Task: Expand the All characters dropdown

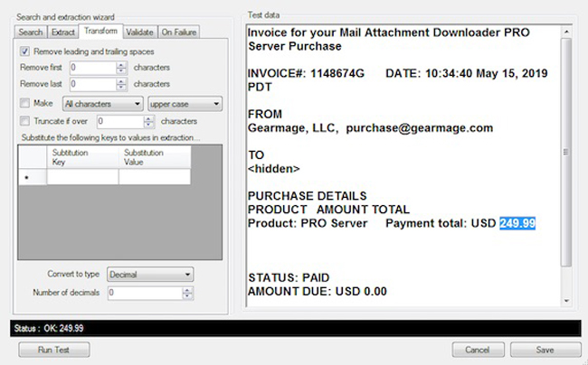Action: (104, 104)
